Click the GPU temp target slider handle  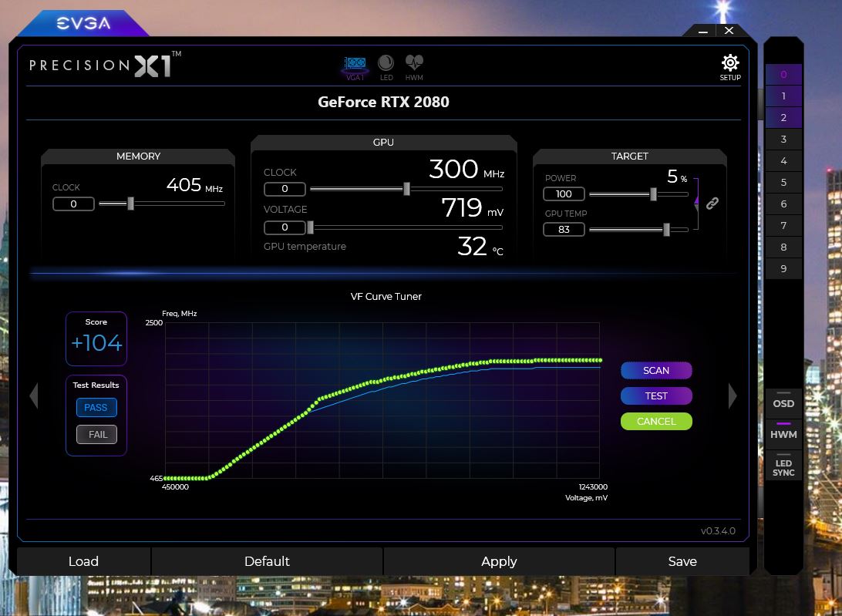pos(666,229)
